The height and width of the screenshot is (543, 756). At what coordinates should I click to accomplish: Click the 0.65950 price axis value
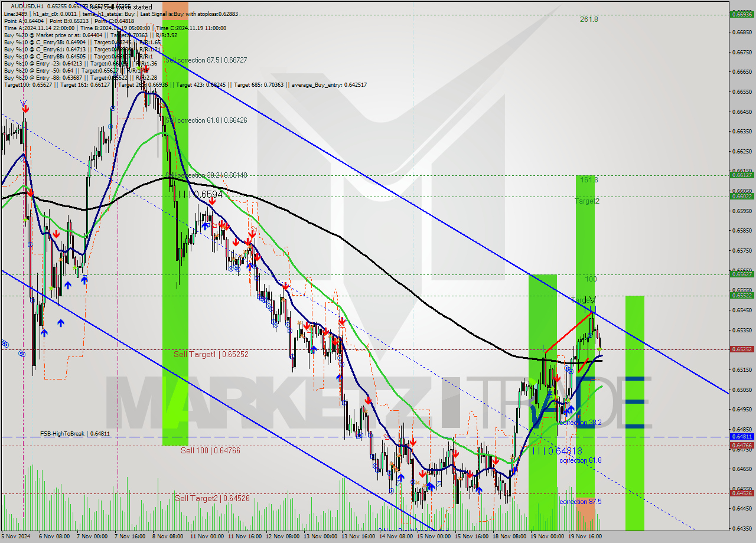[x=741, y=211]
